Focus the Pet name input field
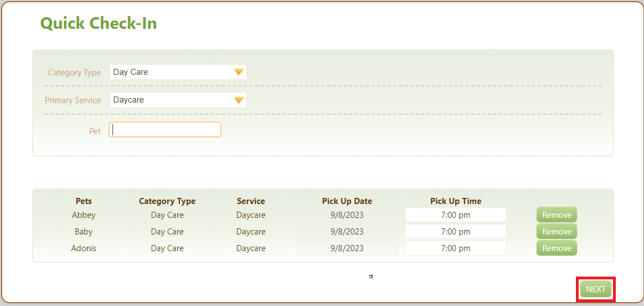The height and width of the screenshot is (306, 644). coord(165,130)
